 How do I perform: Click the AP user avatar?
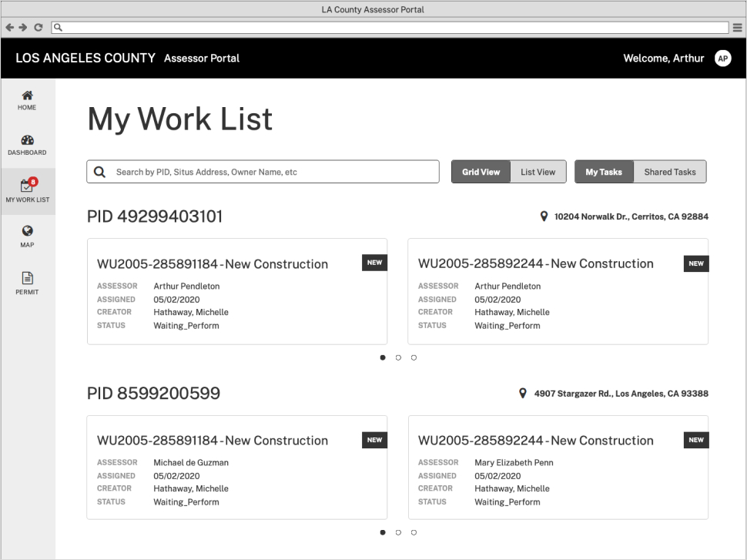722,59
